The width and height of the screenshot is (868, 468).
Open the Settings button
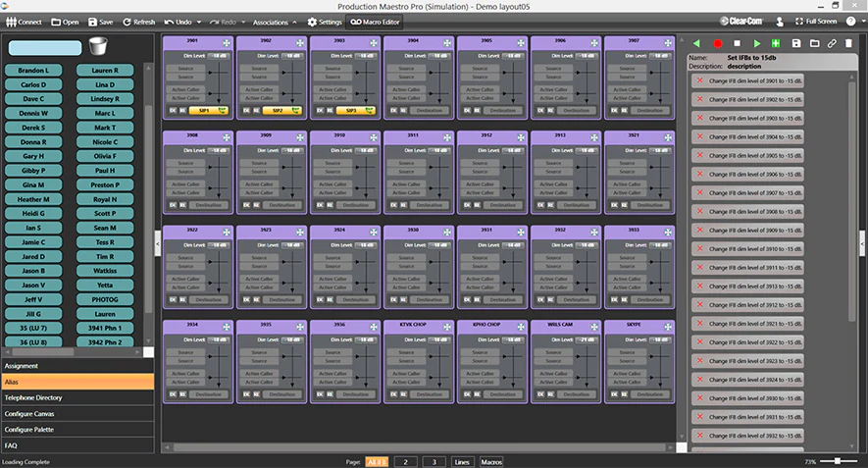click(325, 23)
